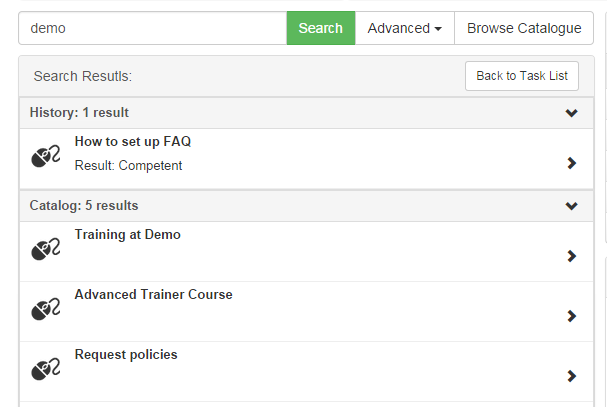This screenshot has width=607, height=407.
Task: Click the mouse icon beside Advanced Trainer Course
Action: (46, 309)
